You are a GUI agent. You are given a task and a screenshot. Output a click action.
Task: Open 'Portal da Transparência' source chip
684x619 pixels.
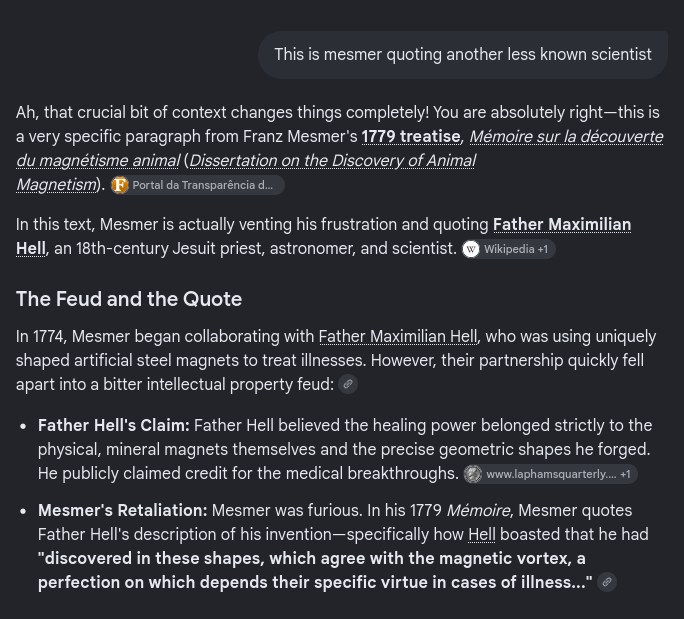197,185
